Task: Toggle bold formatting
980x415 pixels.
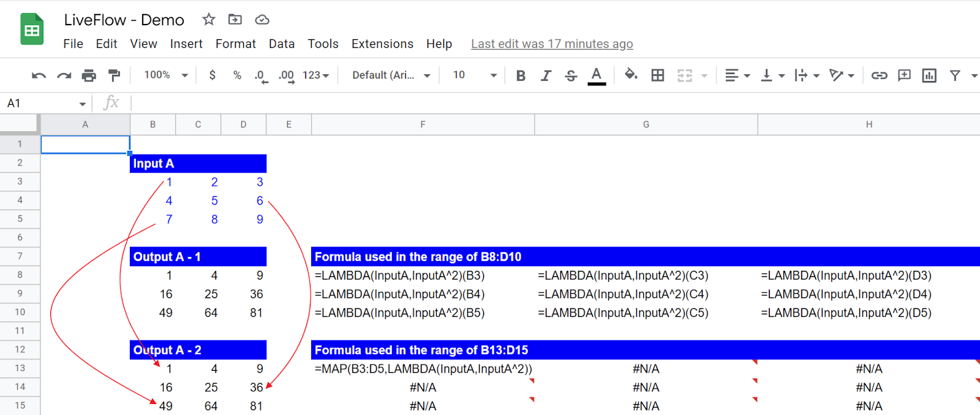Action: pos(521,75)
